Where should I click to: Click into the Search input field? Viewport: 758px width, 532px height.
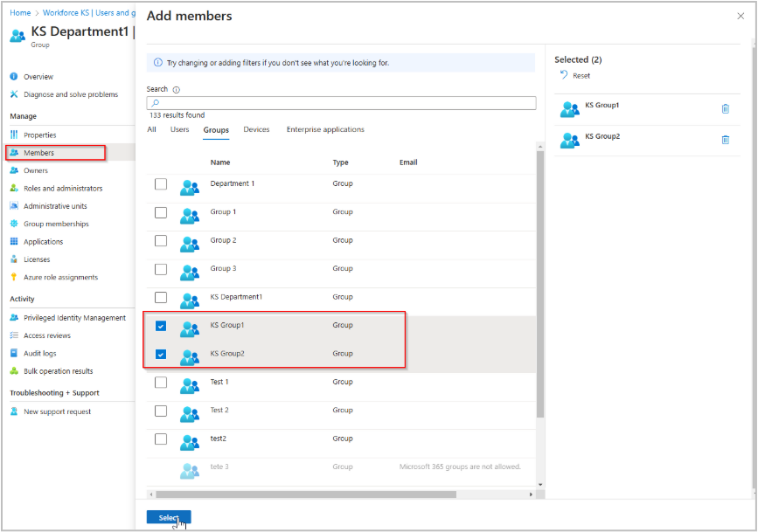pos(341,103)
